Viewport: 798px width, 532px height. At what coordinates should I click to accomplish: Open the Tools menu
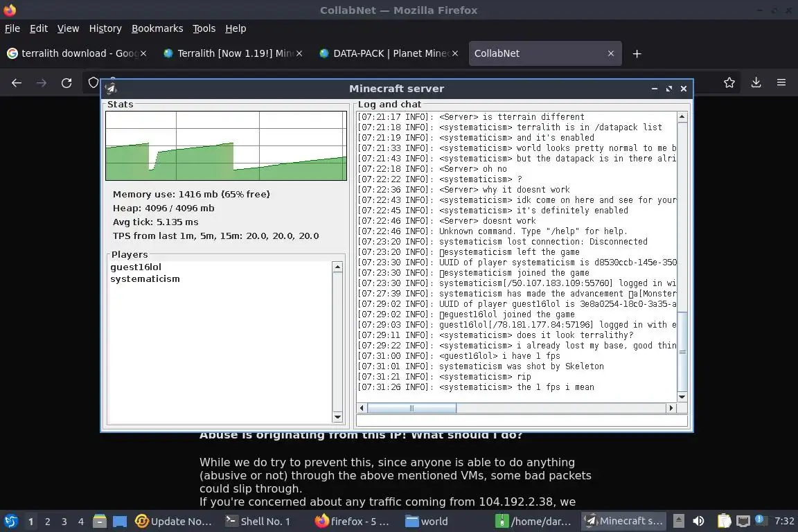(204, 28)
